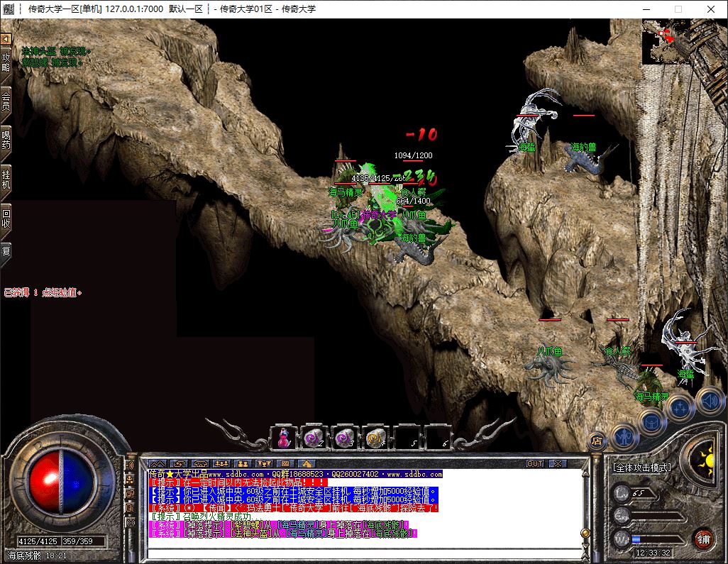Click the red and blue HP/MP orb
Screen dimensions: 728x564
coord(62,481)
